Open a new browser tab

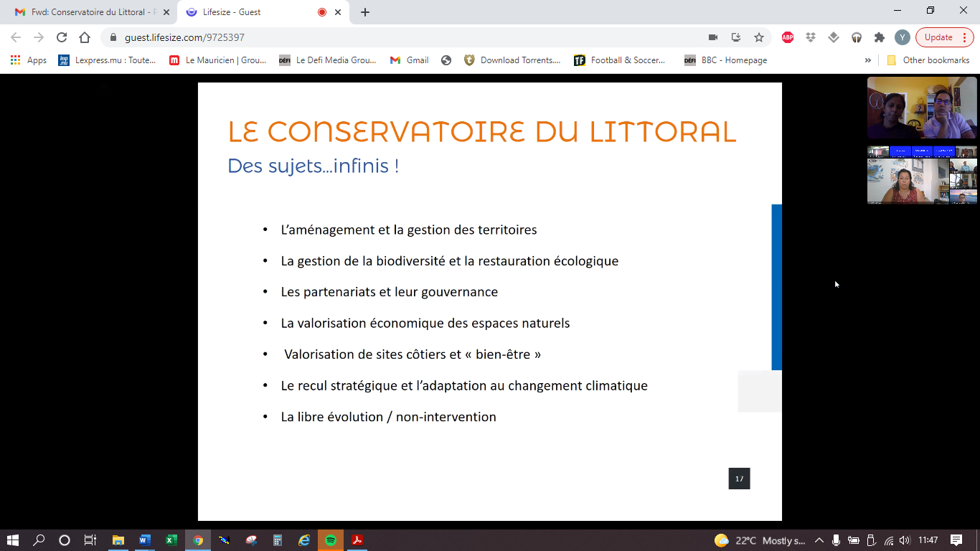(x=365, y=12)
